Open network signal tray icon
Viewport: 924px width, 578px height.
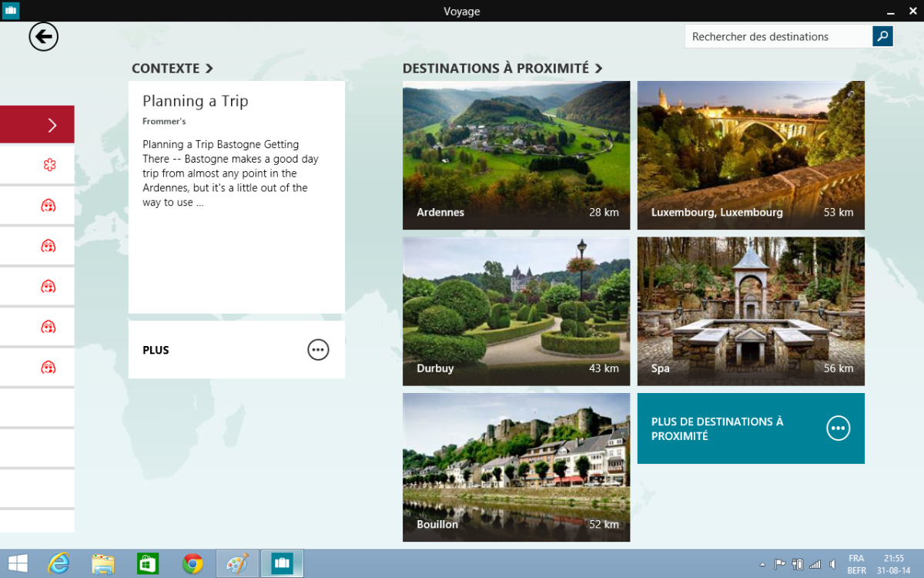[x=815, y=564]
